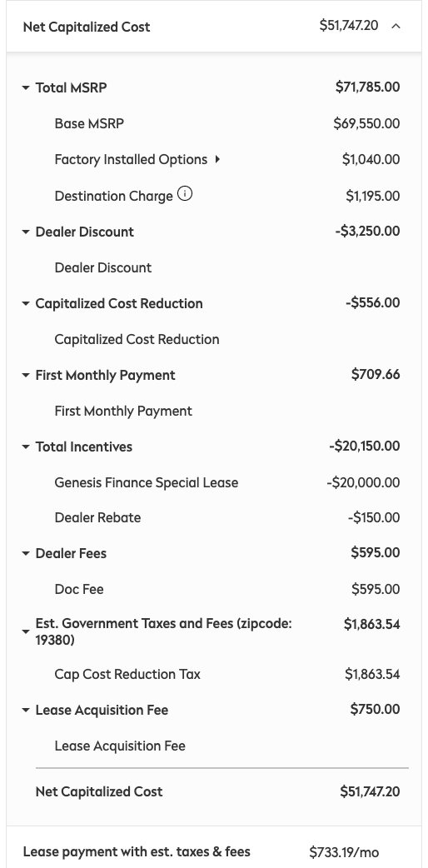Click the Factory Installed Options label
The width and height of the screenshot is (428, 868).
131,159
